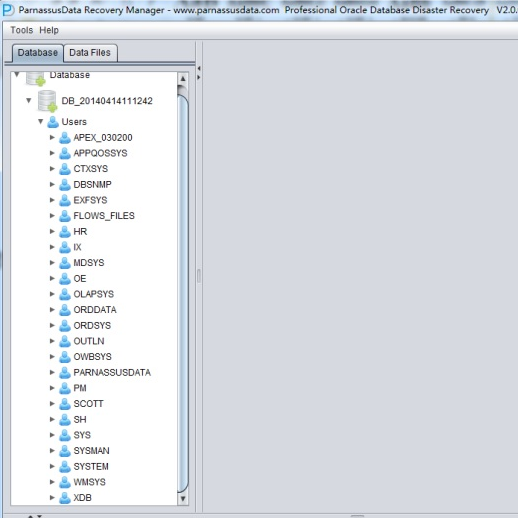
Task: Select the FLOWS_FILES tree item
Action: (104, 216)
